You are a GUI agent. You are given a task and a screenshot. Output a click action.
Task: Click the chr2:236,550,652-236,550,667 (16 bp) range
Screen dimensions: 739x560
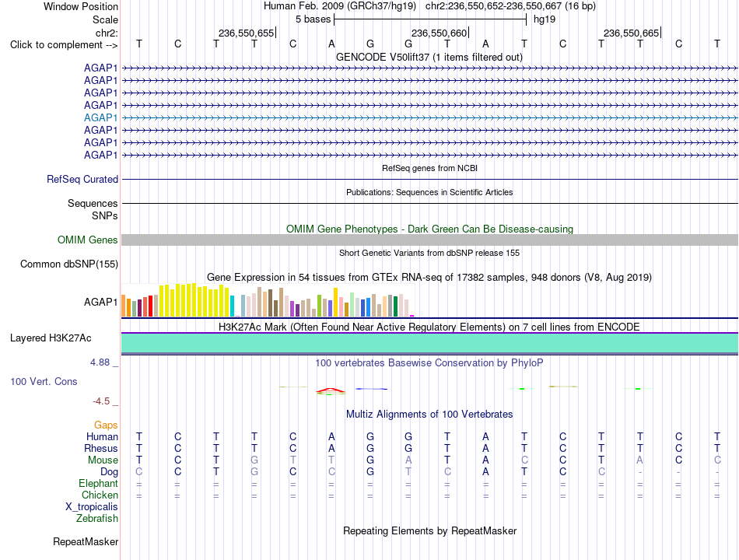pyautogui.click(x=510, y=6)
